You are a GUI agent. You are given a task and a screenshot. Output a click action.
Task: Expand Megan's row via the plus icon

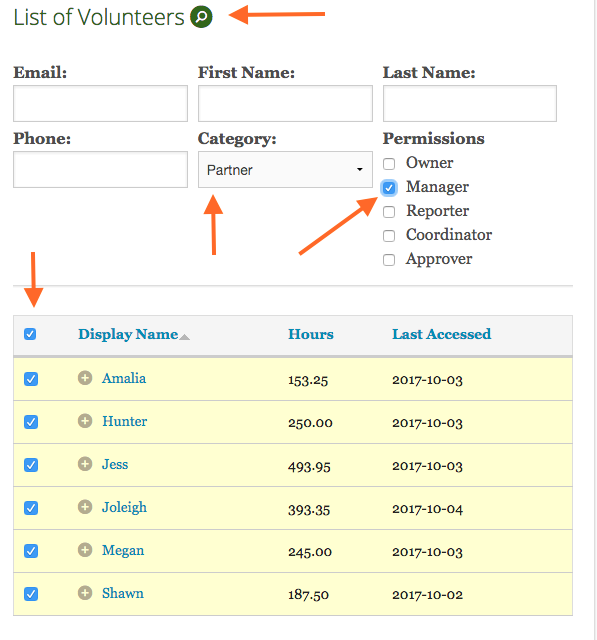[85, 549]
